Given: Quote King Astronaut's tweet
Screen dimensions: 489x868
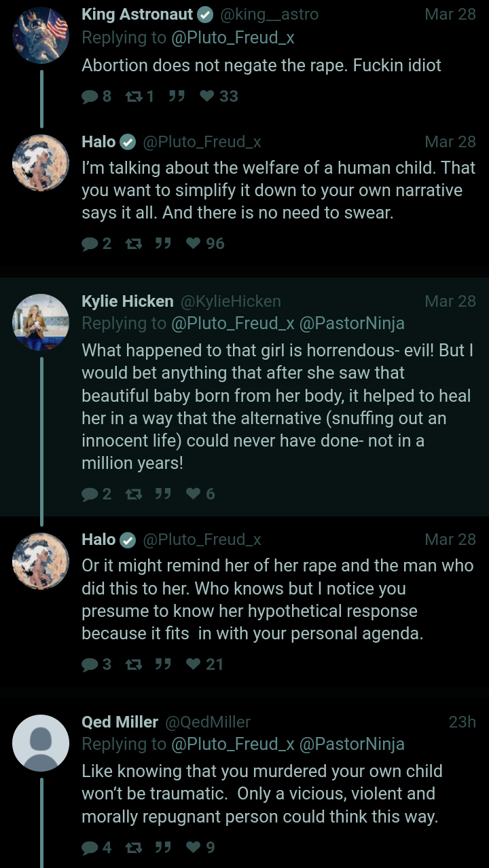Looking at the screenshot, I should pos(177,96).
